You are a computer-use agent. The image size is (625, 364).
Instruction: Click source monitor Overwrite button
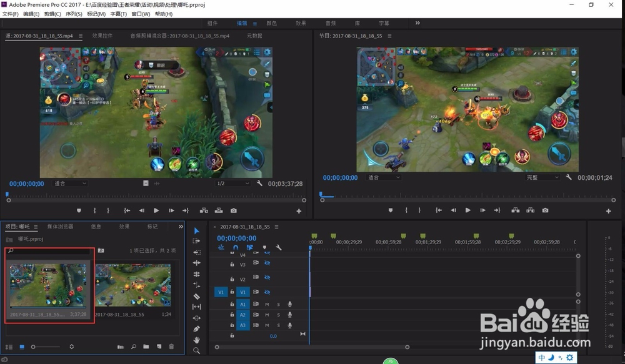[218, 210]
